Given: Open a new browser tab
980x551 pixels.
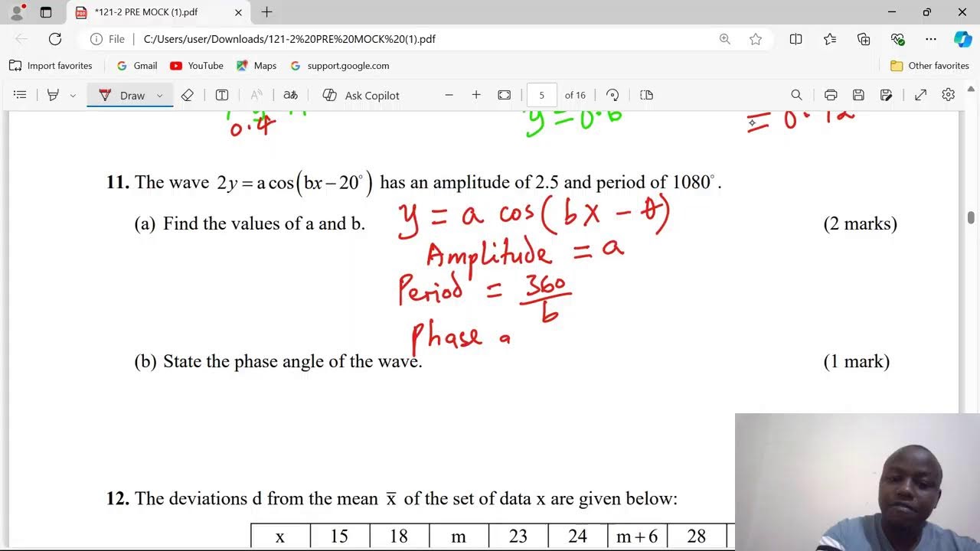Looking at the screenshot, I should click(266, 12).
